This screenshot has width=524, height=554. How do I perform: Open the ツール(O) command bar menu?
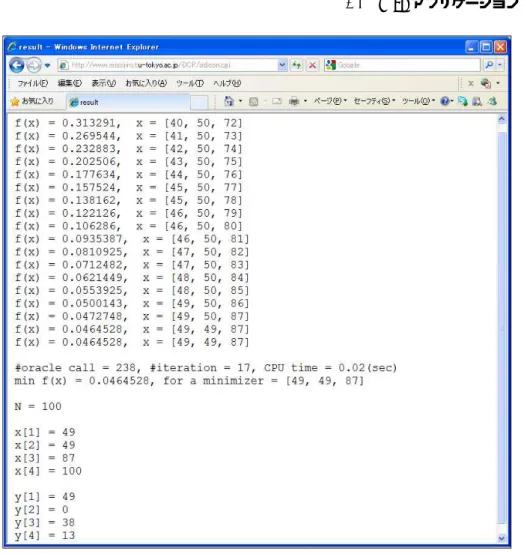click(418, 101)
